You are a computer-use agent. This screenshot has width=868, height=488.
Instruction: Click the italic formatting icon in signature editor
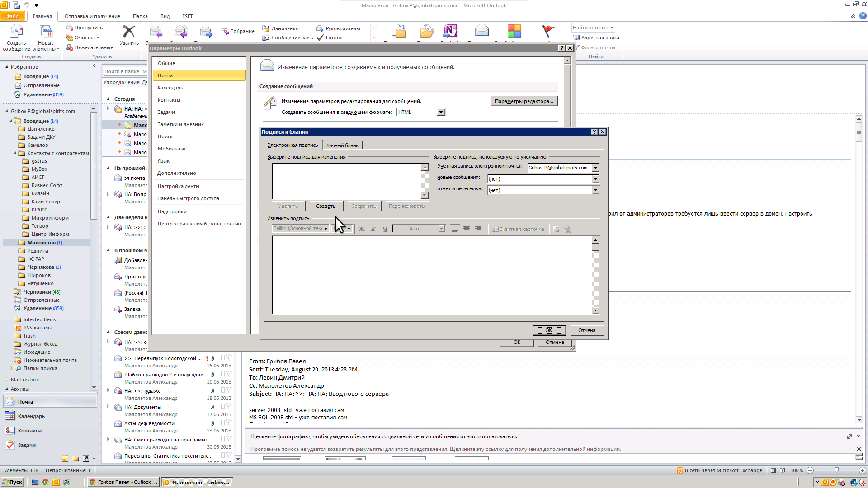tap(373, 229)
